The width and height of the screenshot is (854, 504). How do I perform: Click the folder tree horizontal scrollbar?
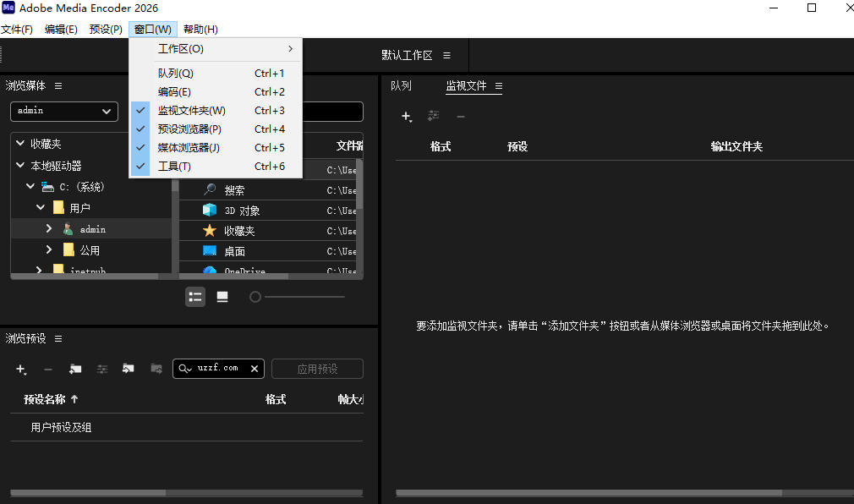click(85, 277)
